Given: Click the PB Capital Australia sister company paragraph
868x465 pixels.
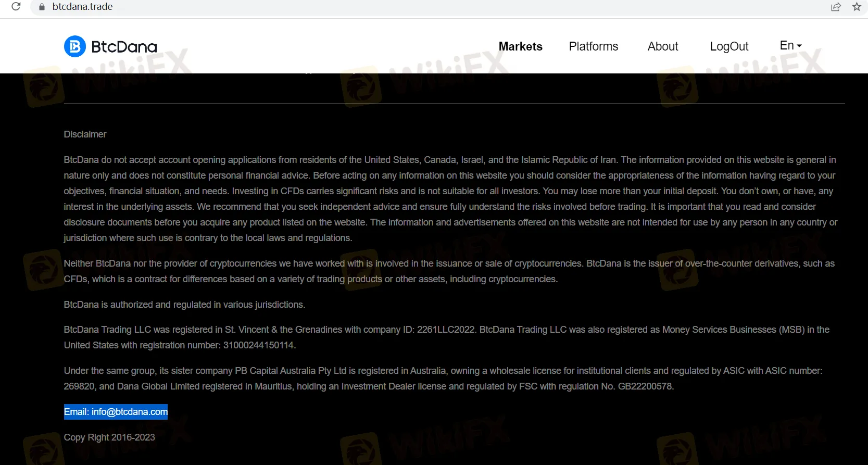Looking at the screenshot, I should [443, 379].
